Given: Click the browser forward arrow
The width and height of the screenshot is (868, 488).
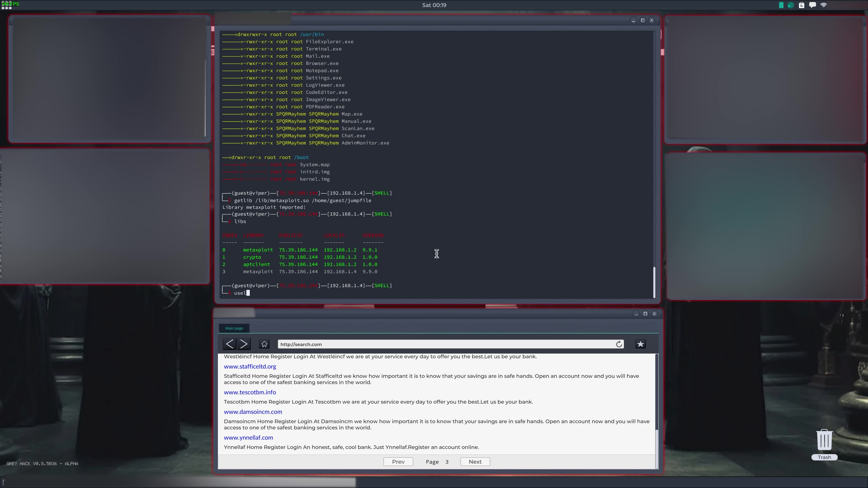Looking at the screenshot, I should coord(244,344).
